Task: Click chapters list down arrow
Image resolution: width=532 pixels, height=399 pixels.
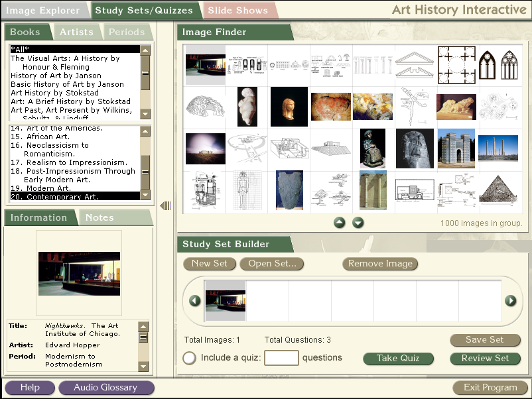Action: (145, 195)
